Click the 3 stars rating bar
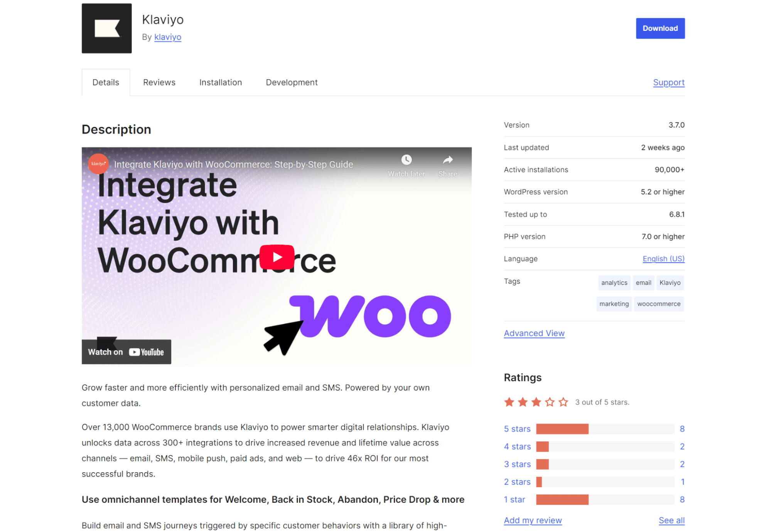771x532 pixels. [x=605, y=464]
